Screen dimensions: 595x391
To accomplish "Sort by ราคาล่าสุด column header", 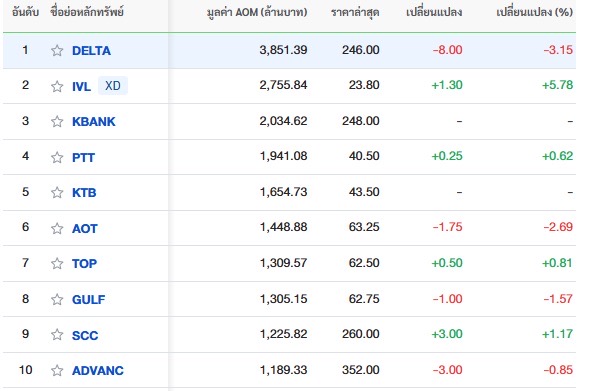I will coord(355,12).
